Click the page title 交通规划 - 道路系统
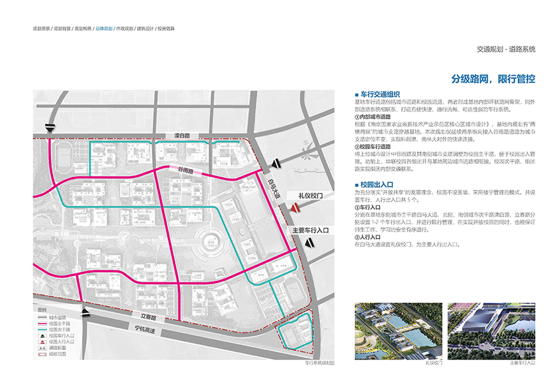 coord(506,49)
